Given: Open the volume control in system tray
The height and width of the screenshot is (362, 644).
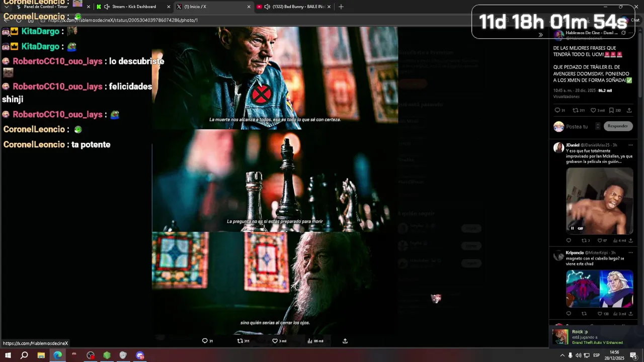Looking at the screenshot, I should (578, 355).
